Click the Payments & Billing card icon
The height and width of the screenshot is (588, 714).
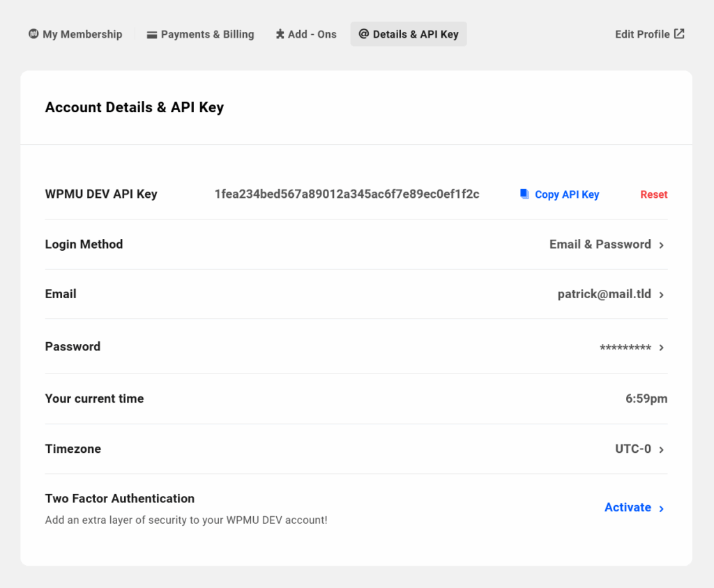click(x=151, y=35)
